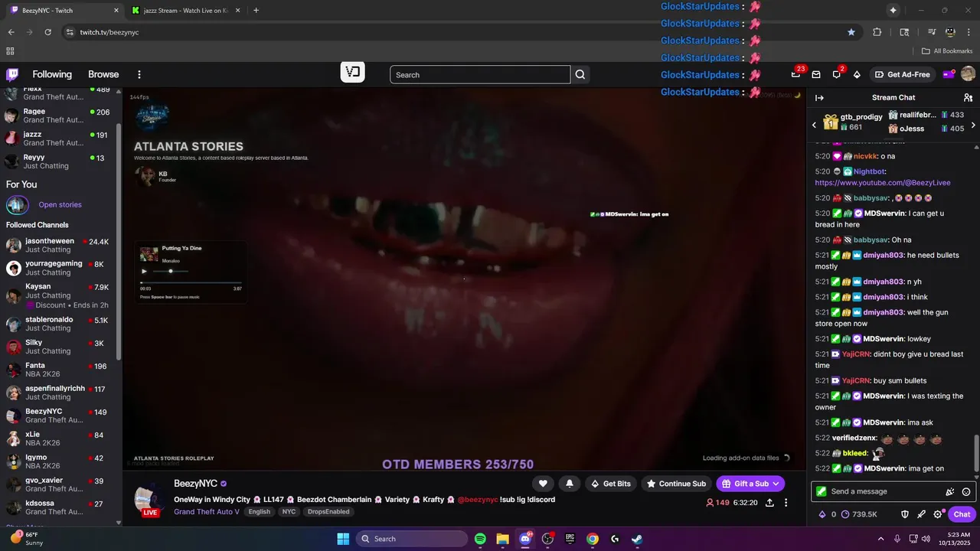Click the DropsEnabled stream tag
The width and height of the screenshot is (980, 551).
pos(329,512)
